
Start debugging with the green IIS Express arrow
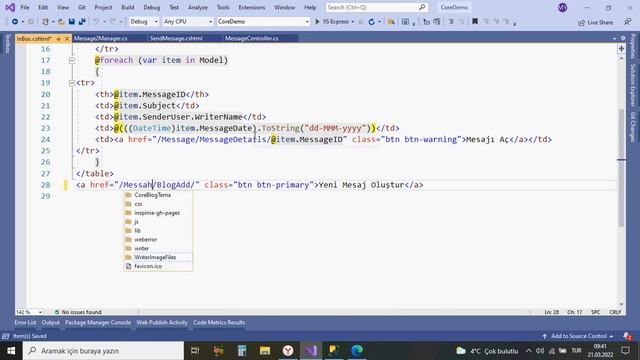(317, 22)
